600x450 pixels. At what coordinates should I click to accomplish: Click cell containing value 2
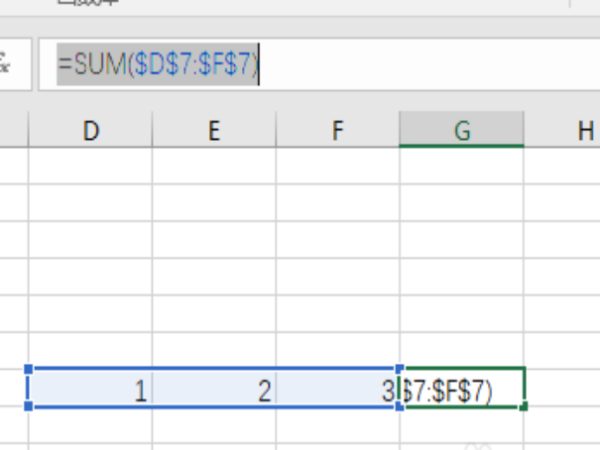coord(214,388)
